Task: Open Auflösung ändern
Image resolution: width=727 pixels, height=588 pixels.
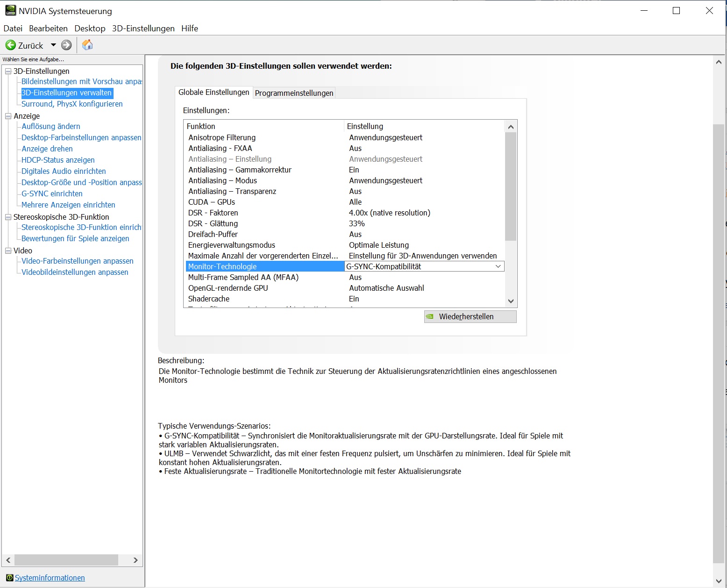Action: [51, 126]
